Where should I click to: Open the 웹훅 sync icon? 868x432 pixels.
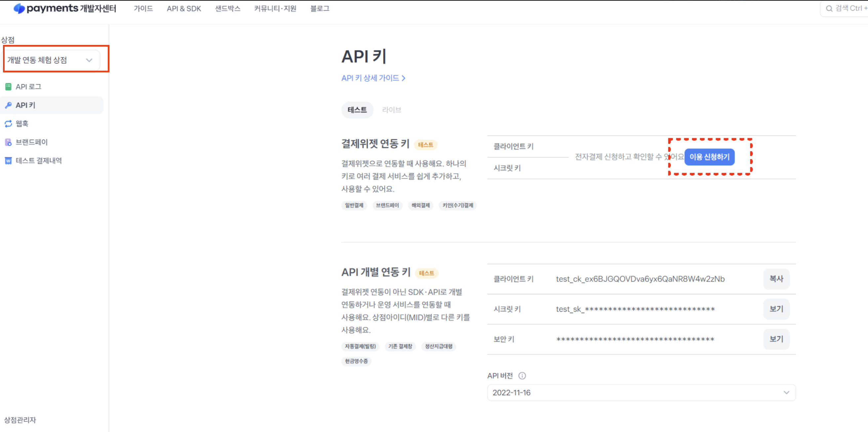[x=8, y=124]
